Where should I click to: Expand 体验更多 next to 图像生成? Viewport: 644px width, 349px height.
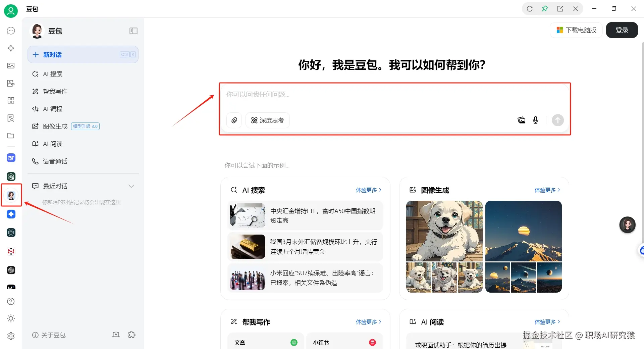546,190
